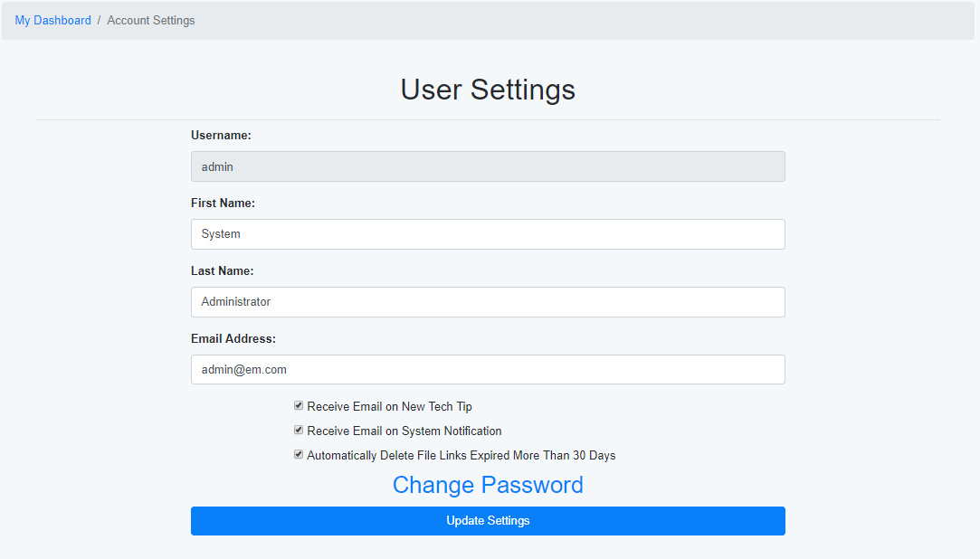This screenshot has height=559, width=980.
Task: Click the Update Settings button
Action: [x=488, y=521]
